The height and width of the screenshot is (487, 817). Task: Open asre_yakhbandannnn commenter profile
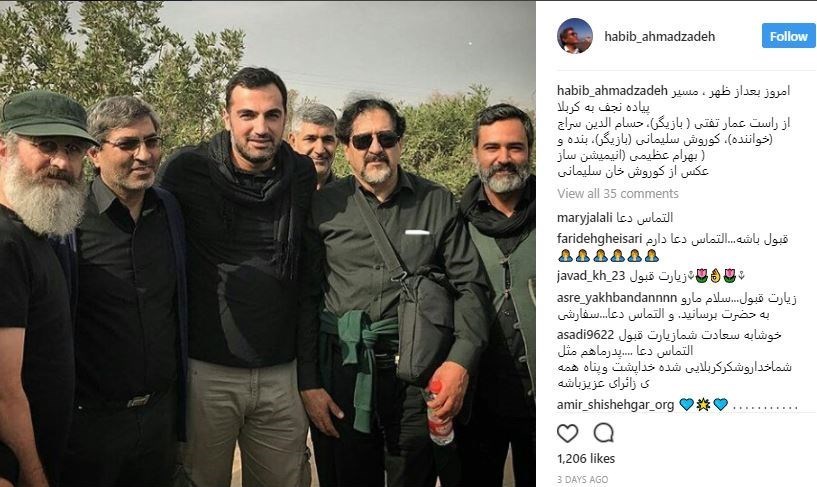pos(617,298)
